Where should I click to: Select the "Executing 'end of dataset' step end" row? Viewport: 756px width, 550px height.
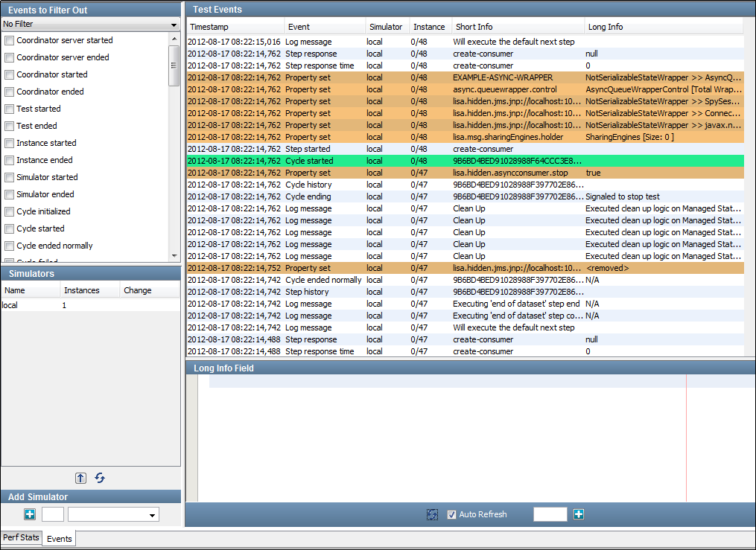pyautogui.click(x=466, y=304)
